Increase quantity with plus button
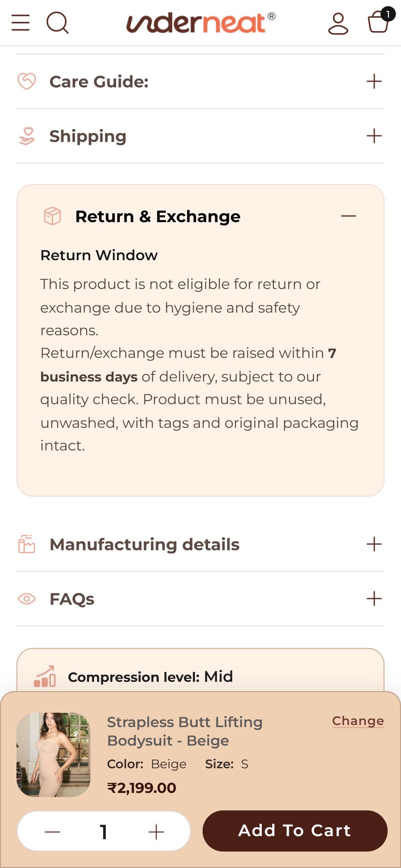The image size is (401, 868). (156, 832)
